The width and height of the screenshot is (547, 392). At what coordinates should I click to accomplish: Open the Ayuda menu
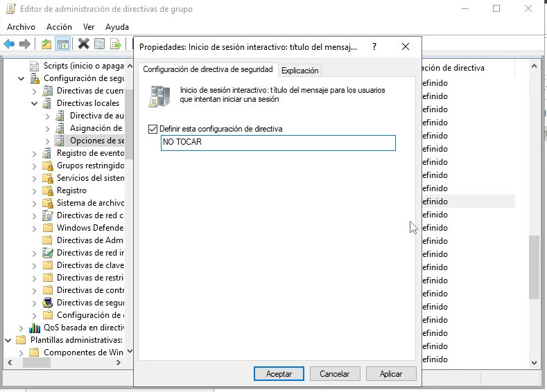116,26
